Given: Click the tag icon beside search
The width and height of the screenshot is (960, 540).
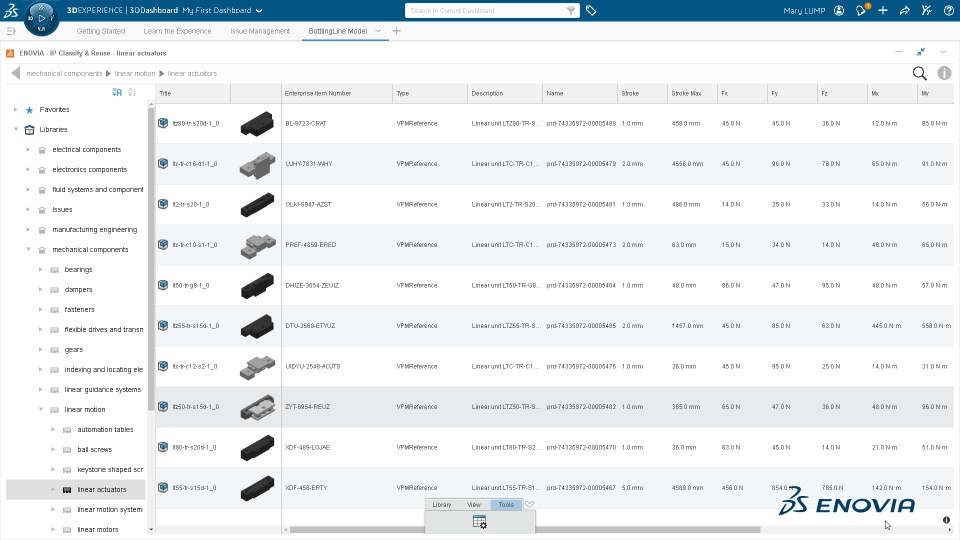Looking at the screenshot, I should [x=591, y=10].
